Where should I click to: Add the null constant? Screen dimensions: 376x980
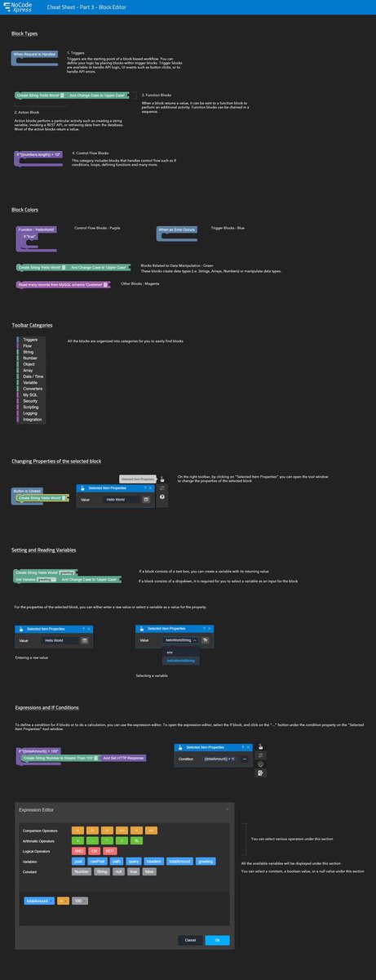(x=119, y=871)
